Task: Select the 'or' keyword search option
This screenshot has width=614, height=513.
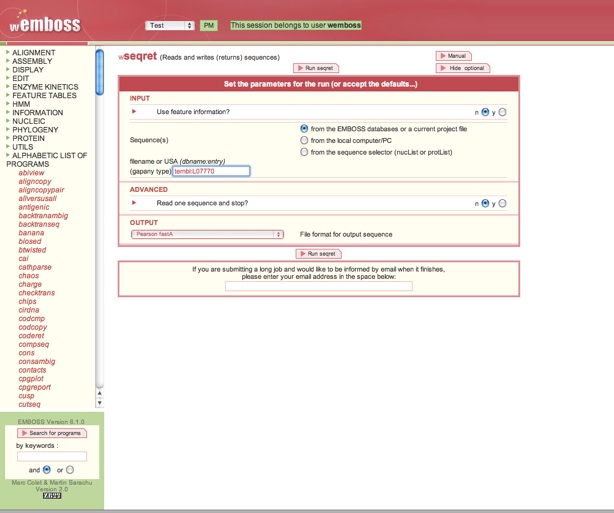Action: click(70, 470)
